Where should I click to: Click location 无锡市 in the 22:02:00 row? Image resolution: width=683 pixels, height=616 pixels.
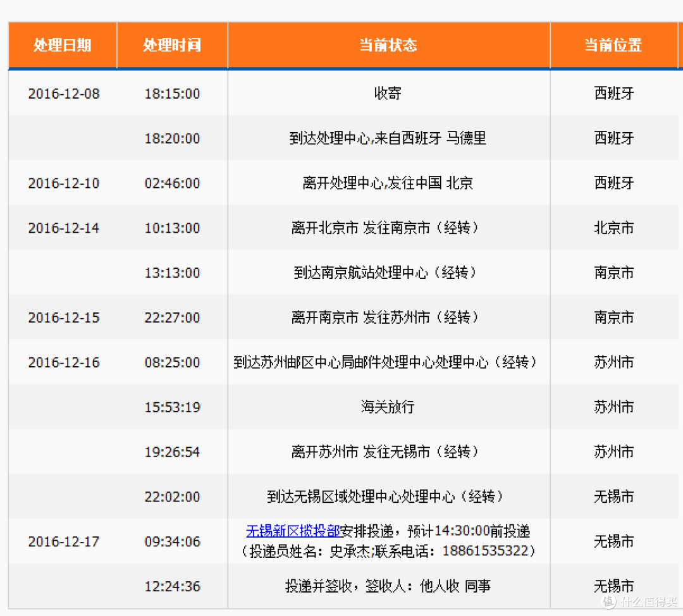tap(613, 496)
